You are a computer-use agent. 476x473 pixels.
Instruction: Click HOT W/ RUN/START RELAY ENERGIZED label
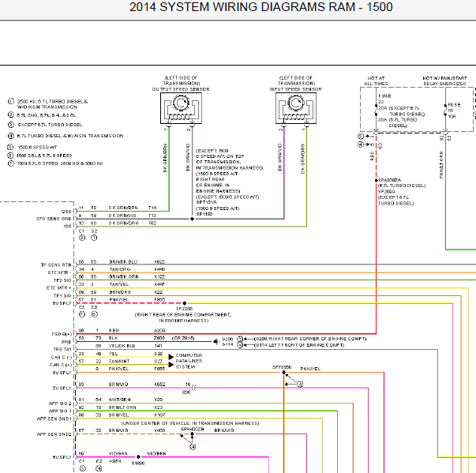click(x=444, y=81)
